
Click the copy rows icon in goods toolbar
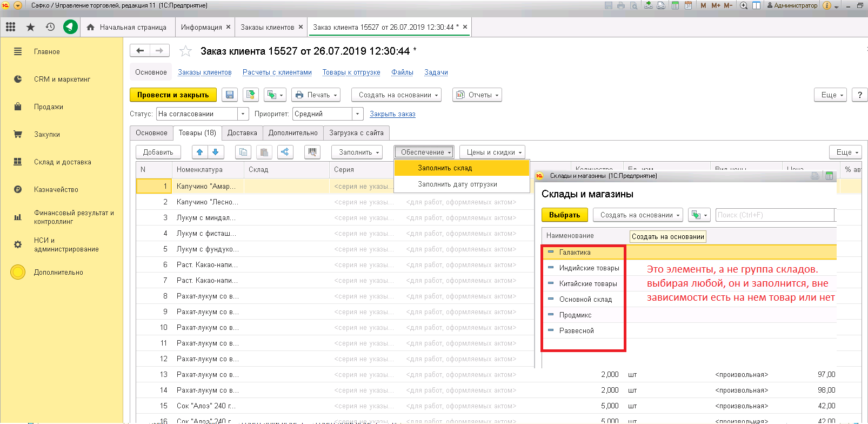click(243, 153)
